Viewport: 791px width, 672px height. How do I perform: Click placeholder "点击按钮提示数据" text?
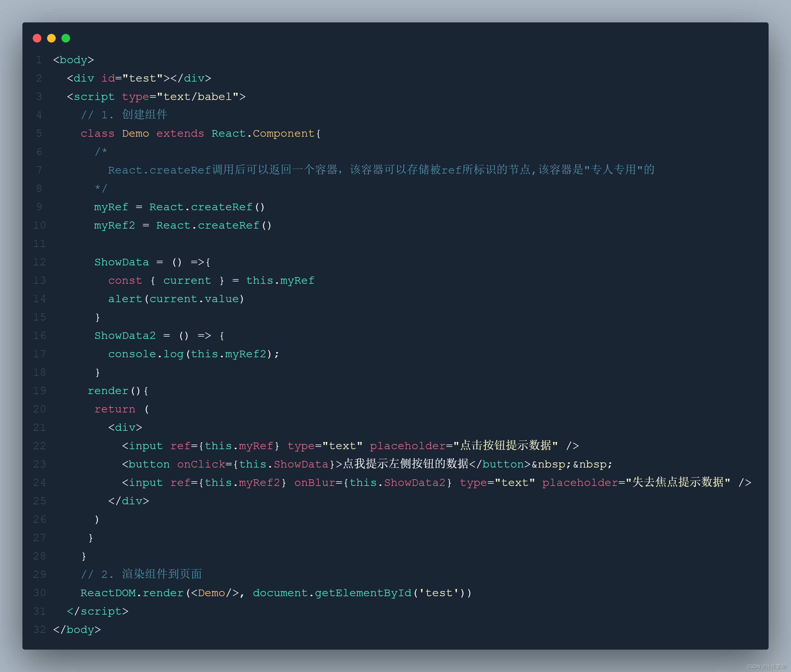506,445
